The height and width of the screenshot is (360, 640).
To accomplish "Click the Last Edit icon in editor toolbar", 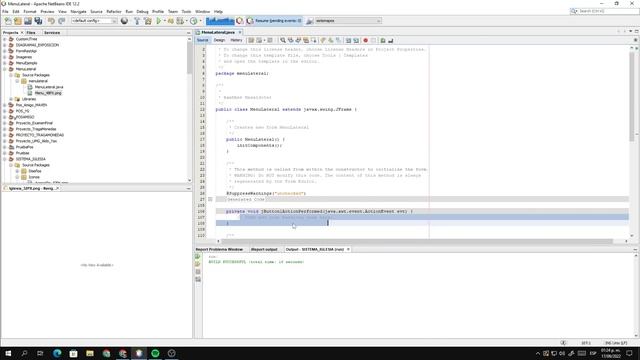I will pos(251,40).
